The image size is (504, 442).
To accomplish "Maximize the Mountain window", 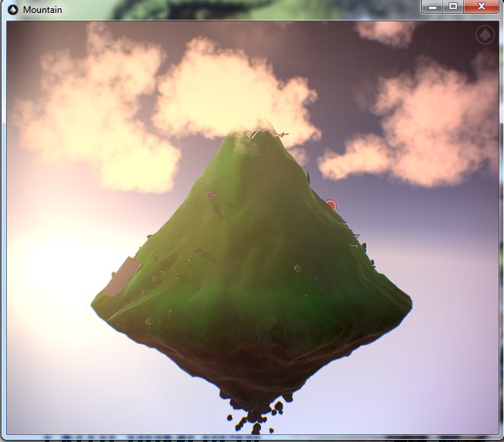I will (x=453, y=7).
